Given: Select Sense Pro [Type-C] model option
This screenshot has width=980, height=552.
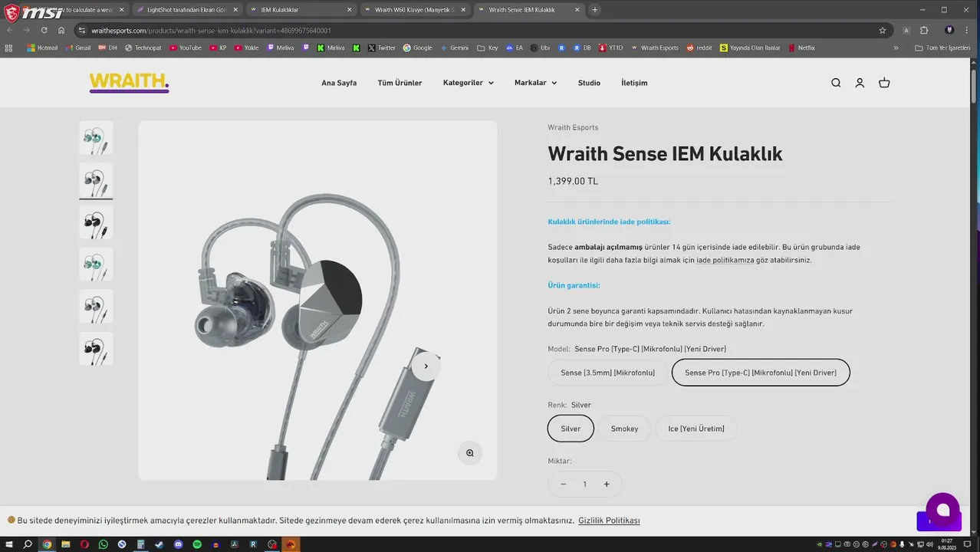Looking at the screenshot, I should 761,373.
